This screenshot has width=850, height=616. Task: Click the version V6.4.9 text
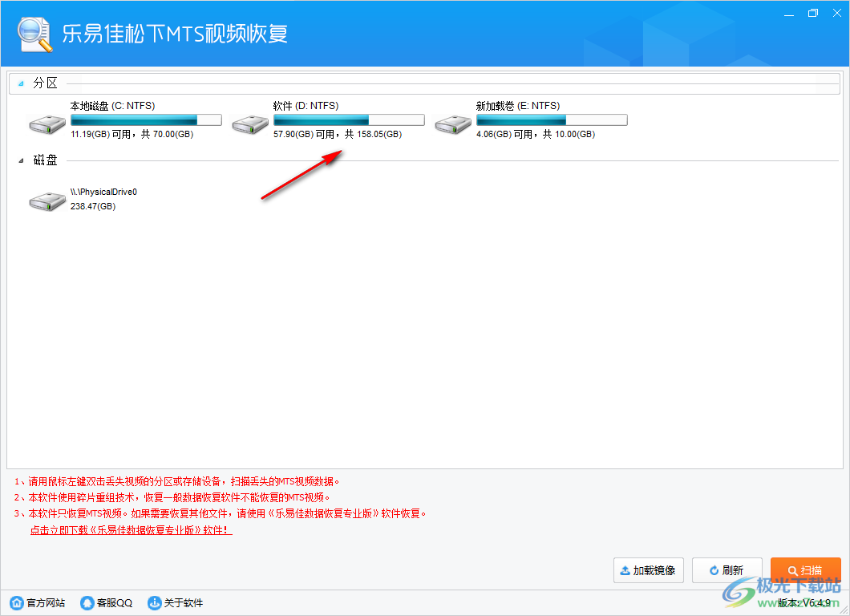[x=804, y=602]
